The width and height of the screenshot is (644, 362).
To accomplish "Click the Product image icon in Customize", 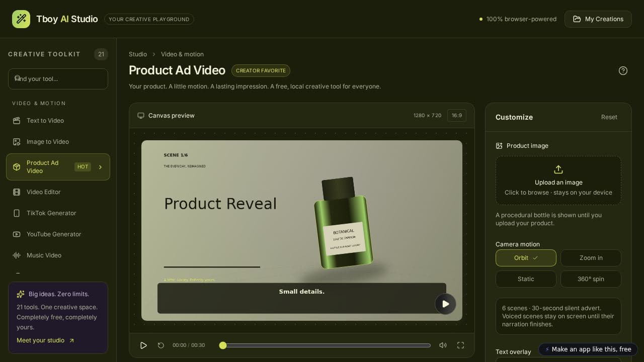I will point(499,146).
